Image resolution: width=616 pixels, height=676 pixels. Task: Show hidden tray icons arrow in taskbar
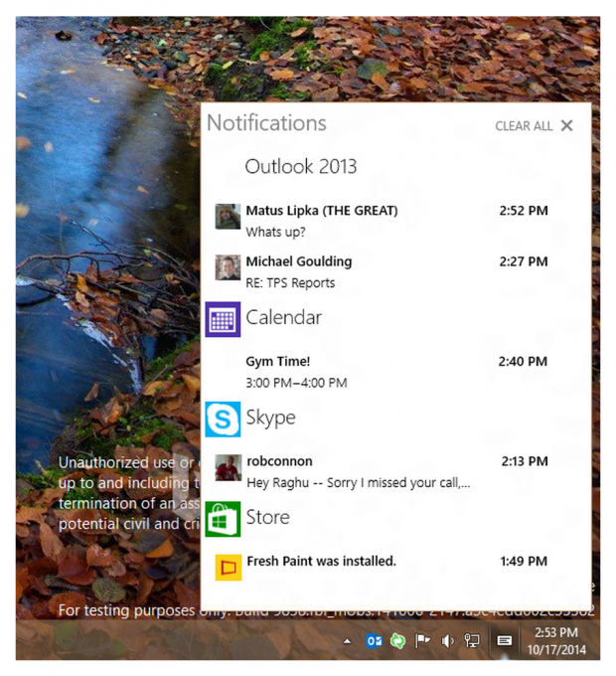pyautogui.click(x=347, y=641)
